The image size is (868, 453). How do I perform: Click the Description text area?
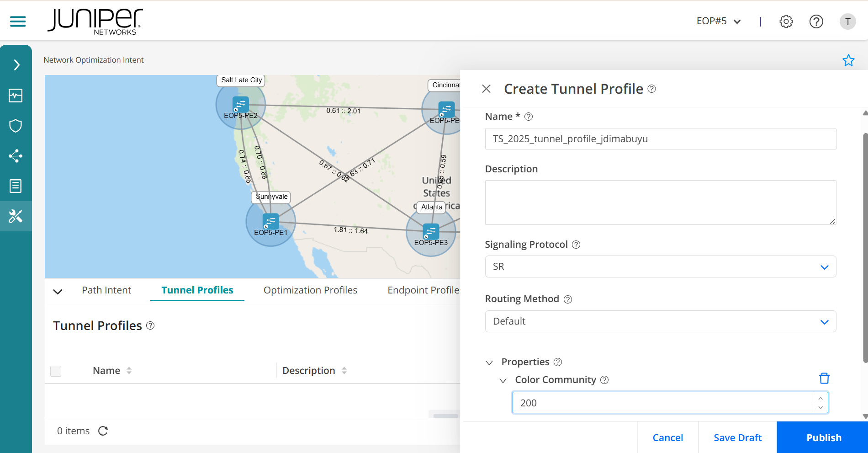coord(660,202)
